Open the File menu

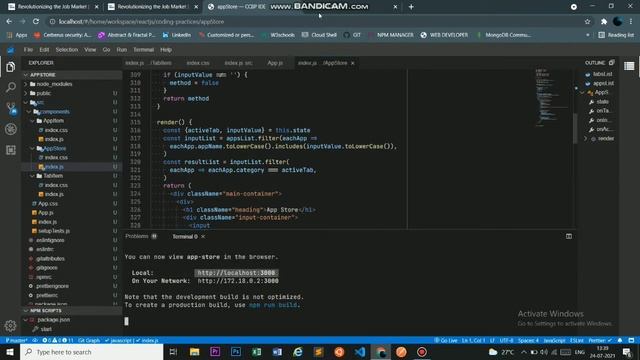(x=28, y=50)
